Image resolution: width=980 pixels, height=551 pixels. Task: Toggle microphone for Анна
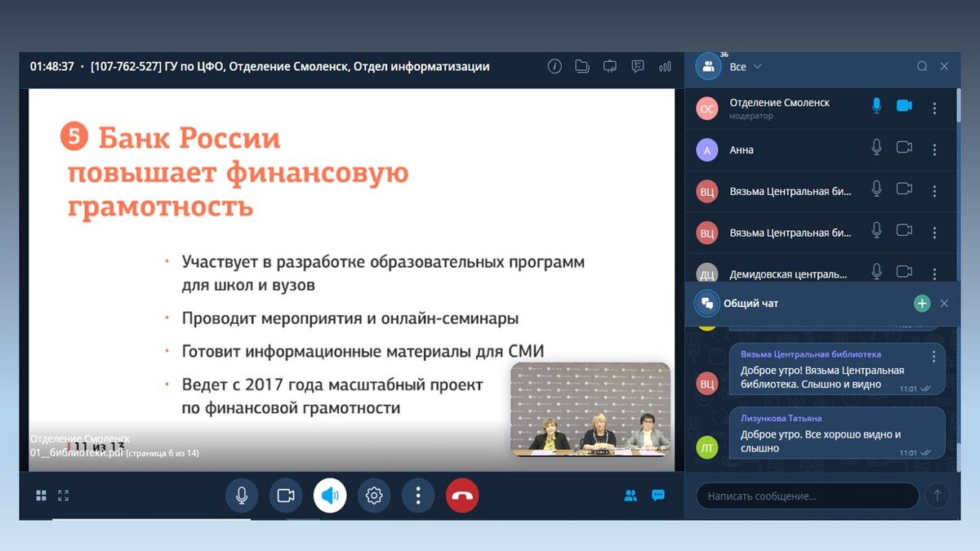coord(876,147)
